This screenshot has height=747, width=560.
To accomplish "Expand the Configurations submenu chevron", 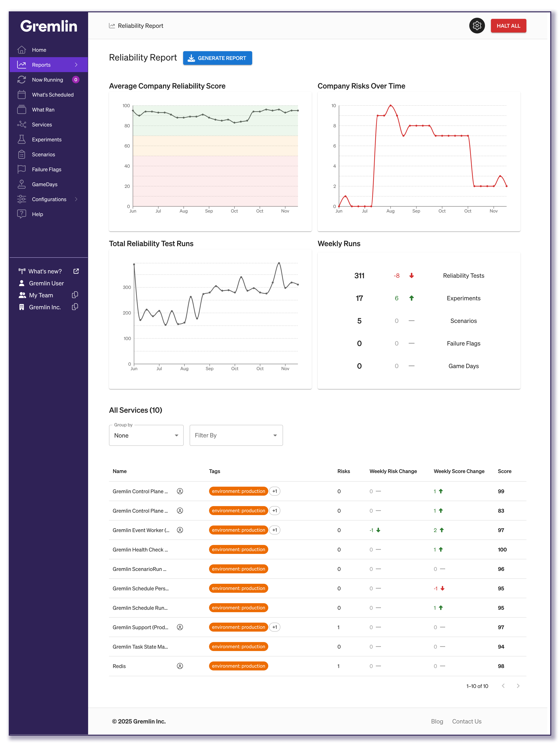I will [76, 199].
